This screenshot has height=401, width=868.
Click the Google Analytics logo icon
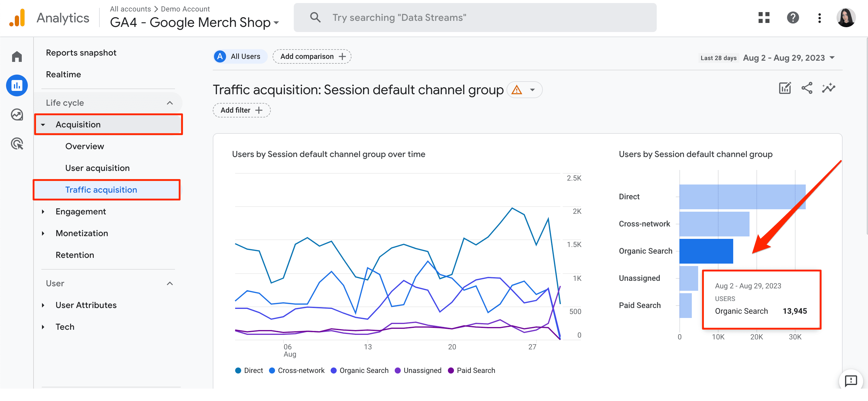pos(17,18)
